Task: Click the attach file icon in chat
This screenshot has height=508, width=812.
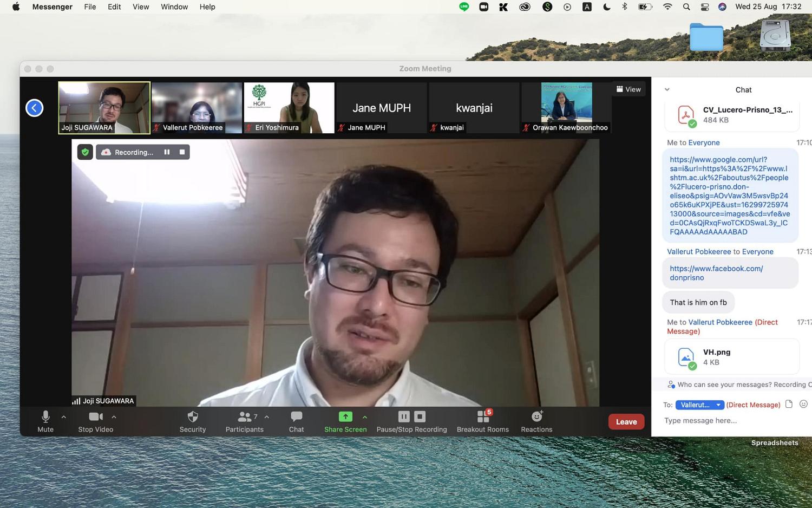Action: tap(789, 404)
